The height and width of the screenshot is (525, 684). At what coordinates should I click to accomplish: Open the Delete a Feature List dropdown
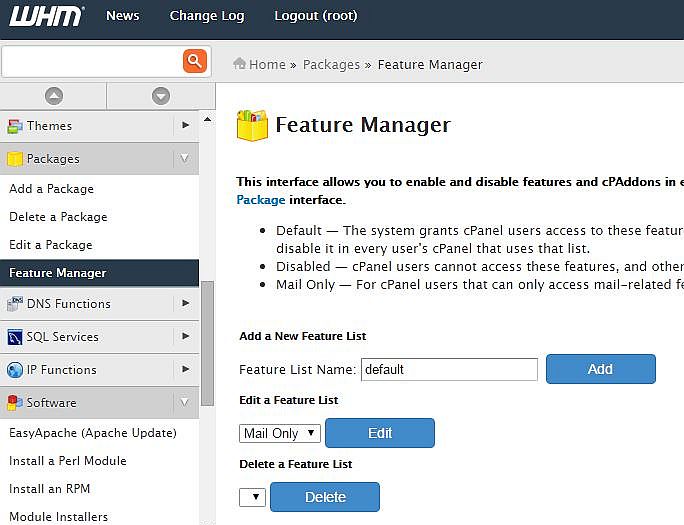253,497
